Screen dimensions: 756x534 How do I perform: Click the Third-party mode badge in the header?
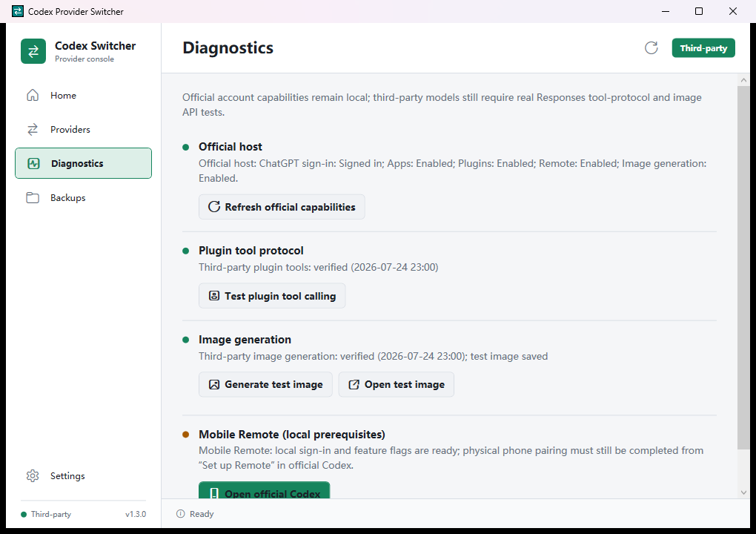pos(703,47)
